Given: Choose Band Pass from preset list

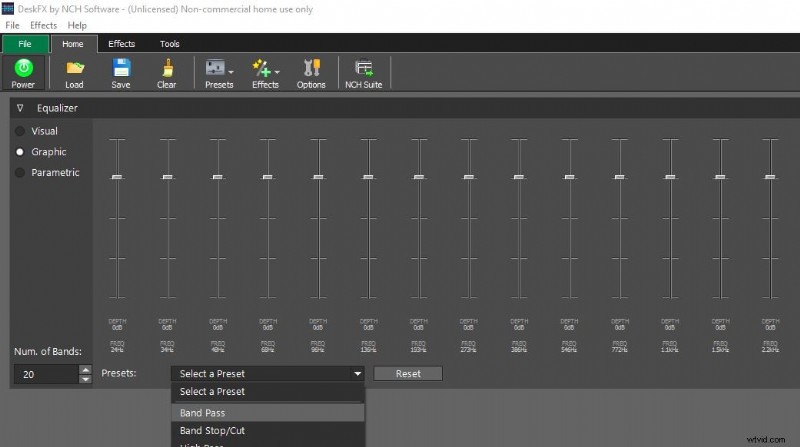Looking at the screenshot, I should click(x=268, y=413).
